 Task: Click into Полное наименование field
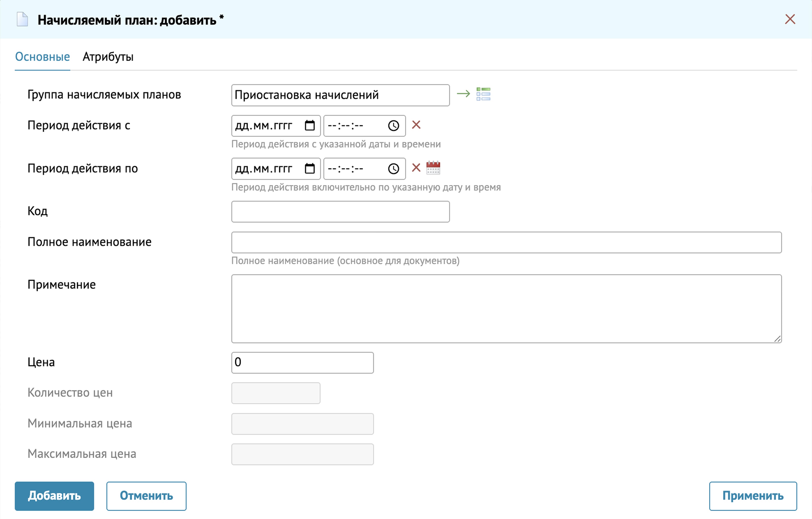pyautogui.click(x=506, y=242)
